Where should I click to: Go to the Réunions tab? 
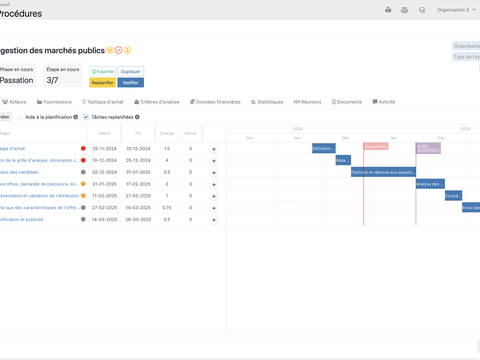(x=307, y=102)
